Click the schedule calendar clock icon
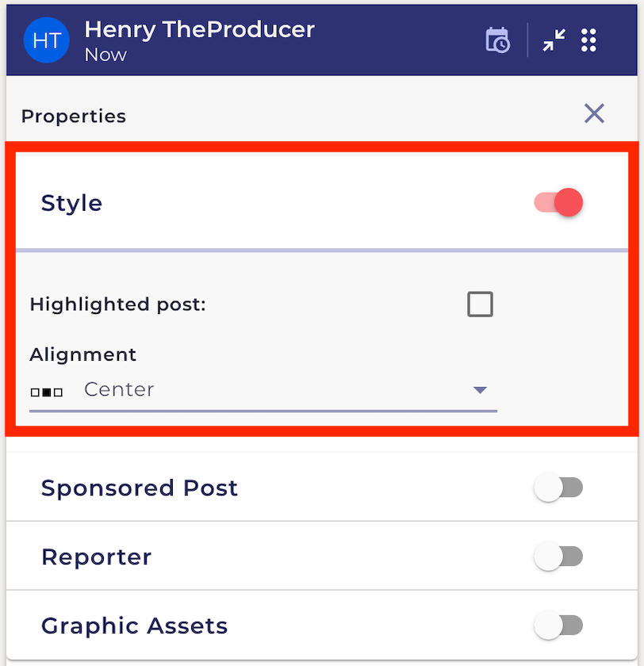Image resolution: width=644 pixels, height=666 pixels. (x=497, y=40)
